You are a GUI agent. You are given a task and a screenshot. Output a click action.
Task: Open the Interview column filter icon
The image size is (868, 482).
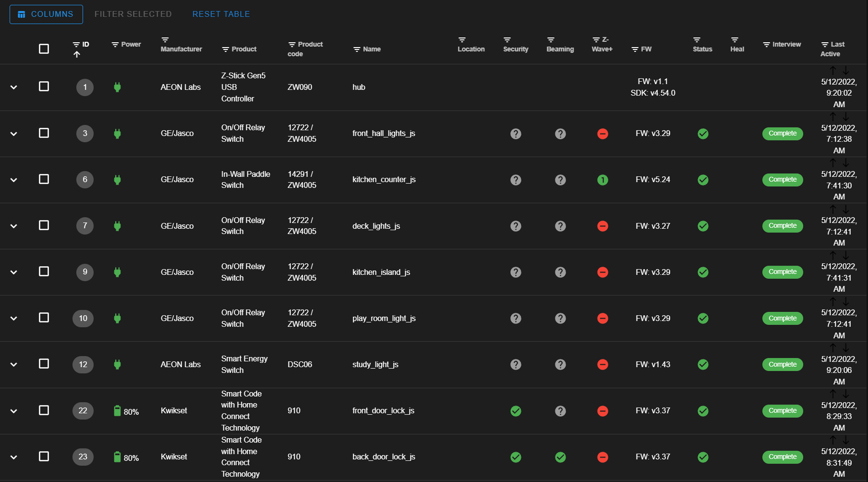pos(767,45)
